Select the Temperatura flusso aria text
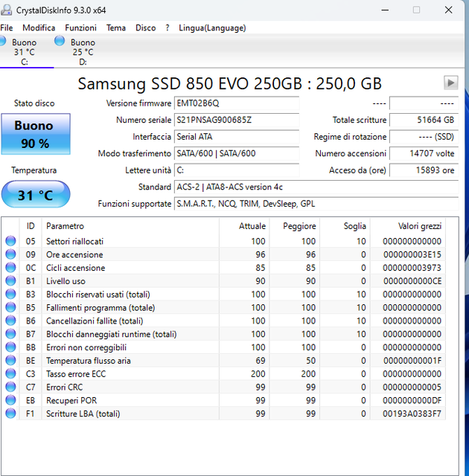This screenshot has width=469, height=476. tap(89, 361)
